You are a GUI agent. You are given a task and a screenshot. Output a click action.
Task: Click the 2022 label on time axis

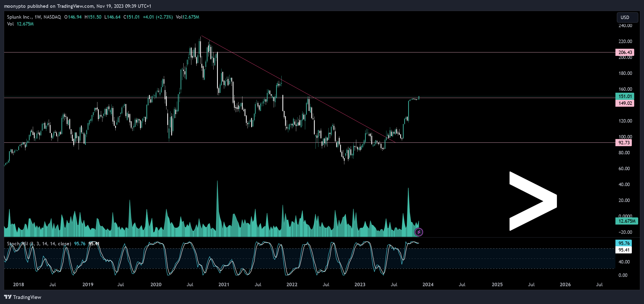point(292,284)
